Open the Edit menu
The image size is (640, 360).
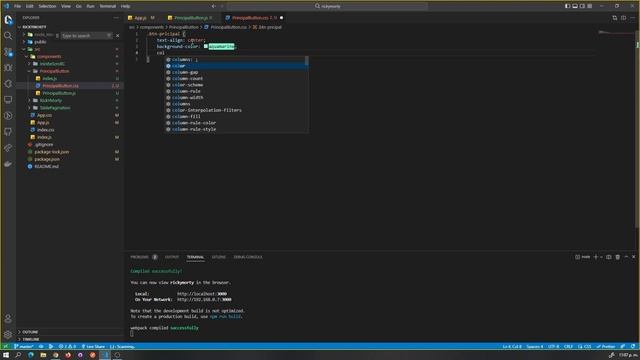click(29, 6)
